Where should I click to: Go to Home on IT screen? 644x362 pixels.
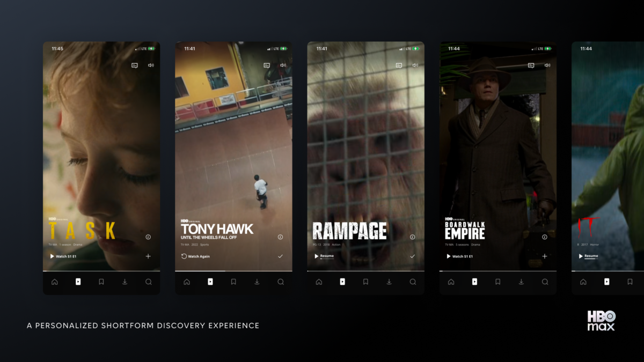click(583, 282)
